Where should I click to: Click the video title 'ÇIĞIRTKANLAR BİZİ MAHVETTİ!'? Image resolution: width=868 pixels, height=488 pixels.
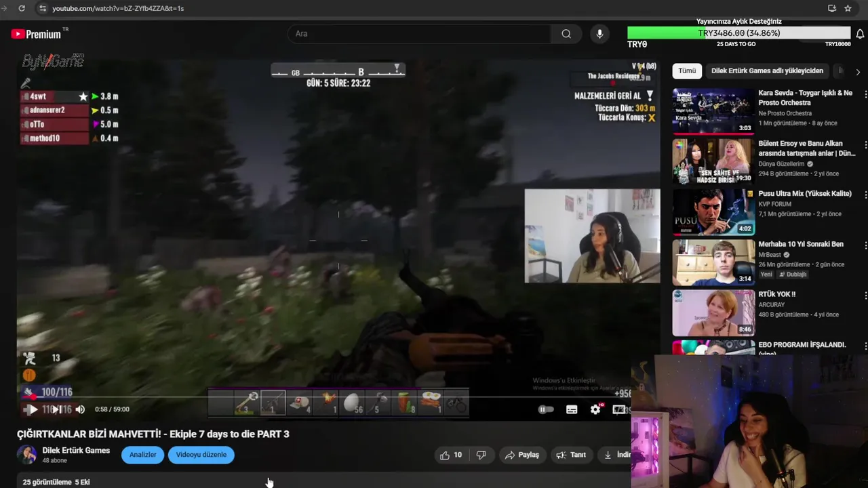(153, 434)
